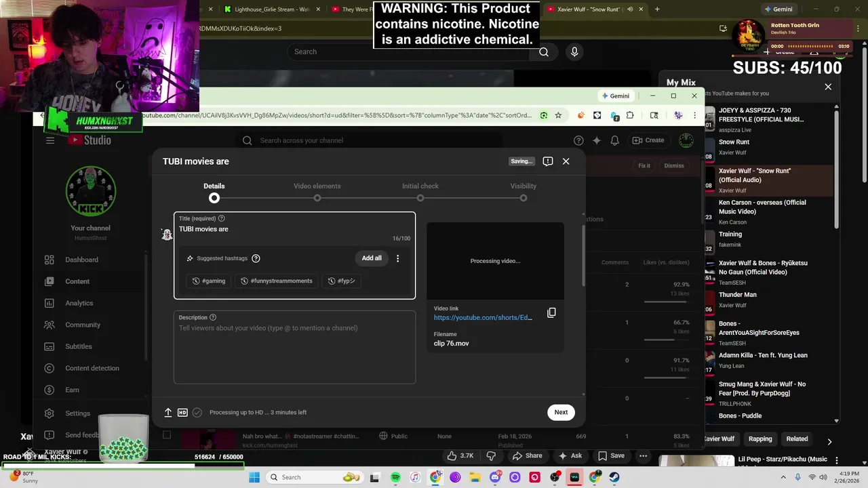This screenshot has width=868, height=488.
Task: Click Add all hashtags button
Action: pyautogui.click(x=372, y=258)
